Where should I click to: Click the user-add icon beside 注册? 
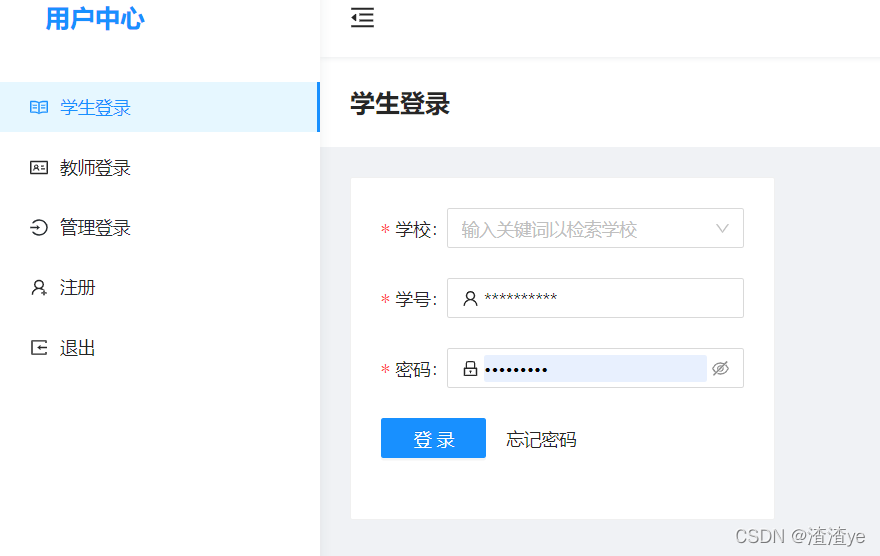click(x=39, y=288)
